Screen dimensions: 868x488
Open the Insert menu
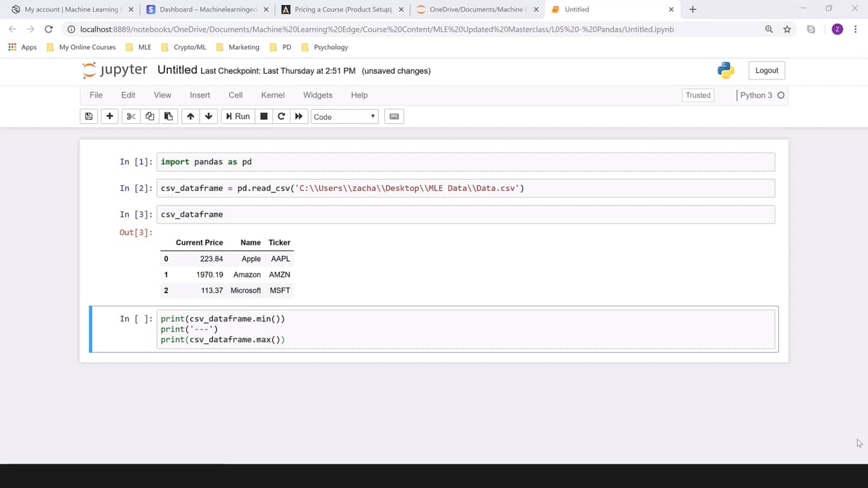[x=200, y=95]
